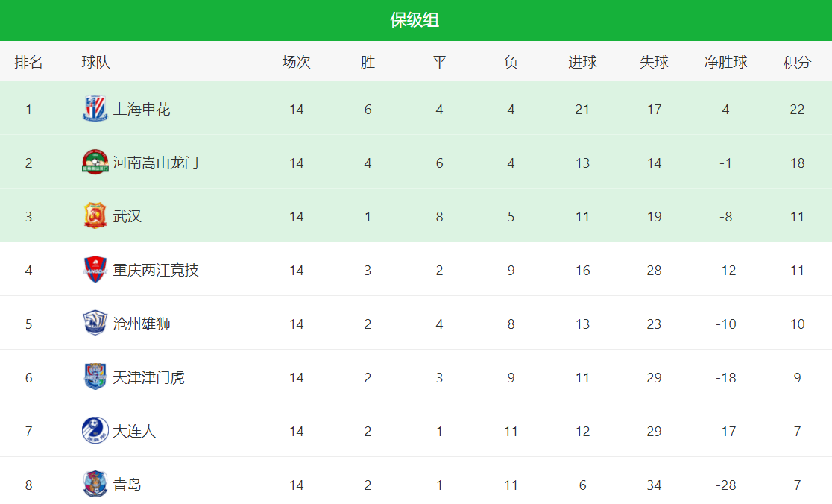Open the 沧州雄狮 team name link

(x=142, y=324)
